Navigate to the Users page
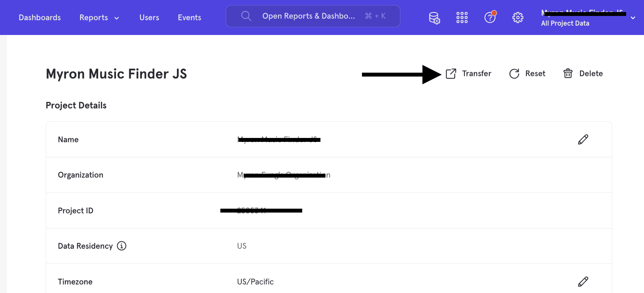 click(x=149, y=17)
